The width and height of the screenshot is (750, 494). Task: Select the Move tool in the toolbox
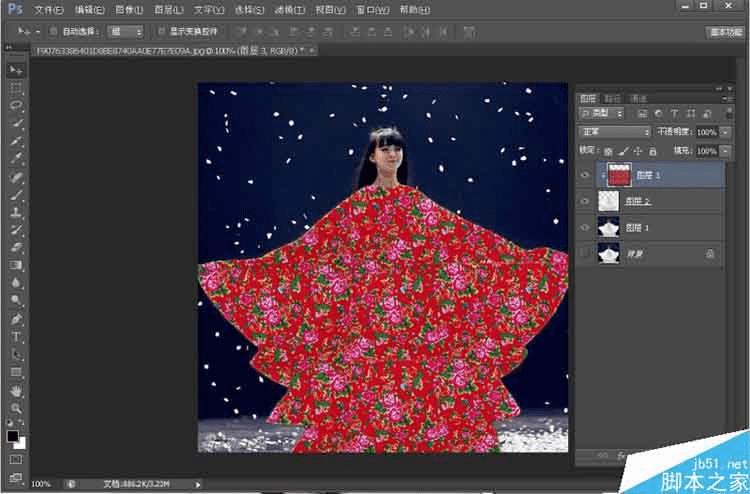pos(16,70)
